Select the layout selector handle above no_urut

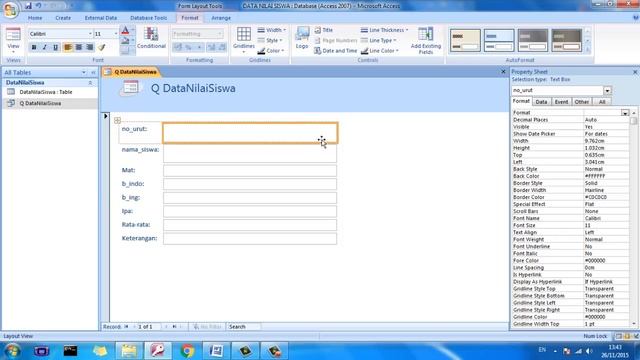(118, 120)
